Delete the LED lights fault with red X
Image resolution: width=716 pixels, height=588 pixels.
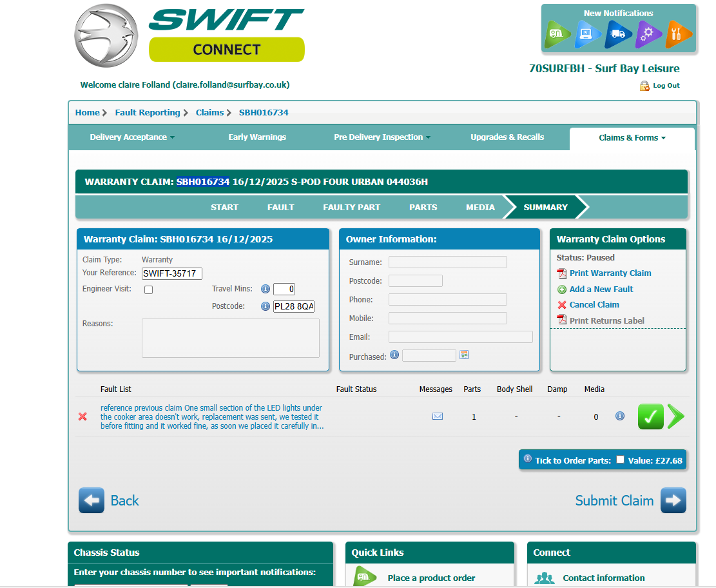tap(82, 416)
